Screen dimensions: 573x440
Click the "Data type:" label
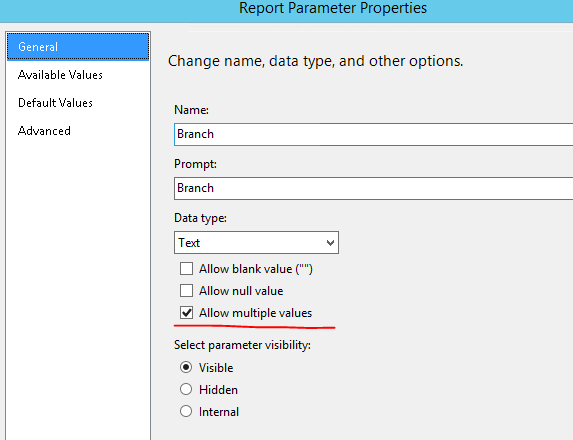pyautogui.click(x=200, y=218)
